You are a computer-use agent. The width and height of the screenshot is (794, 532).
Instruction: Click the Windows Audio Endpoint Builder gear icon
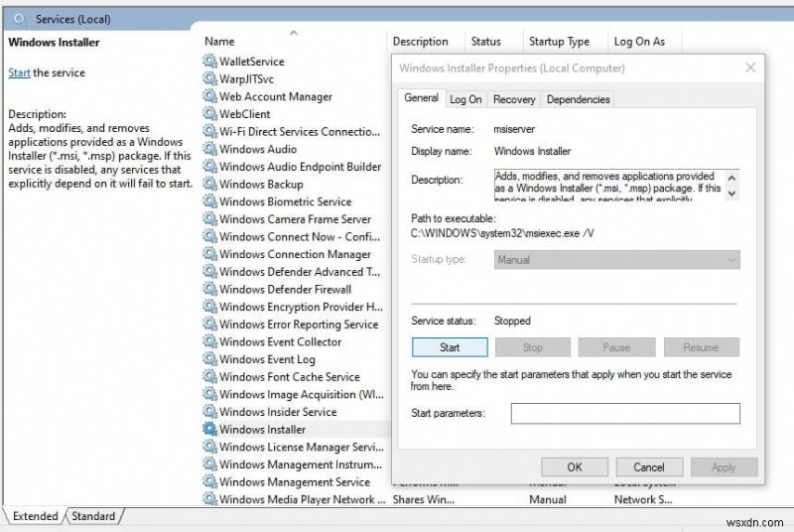click(209, 166)
